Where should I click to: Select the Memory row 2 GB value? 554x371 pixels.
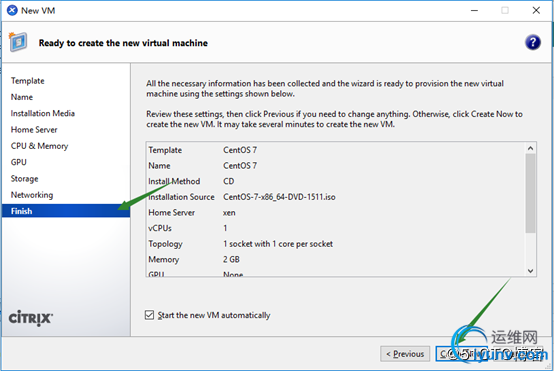click(x=231, y=259)
